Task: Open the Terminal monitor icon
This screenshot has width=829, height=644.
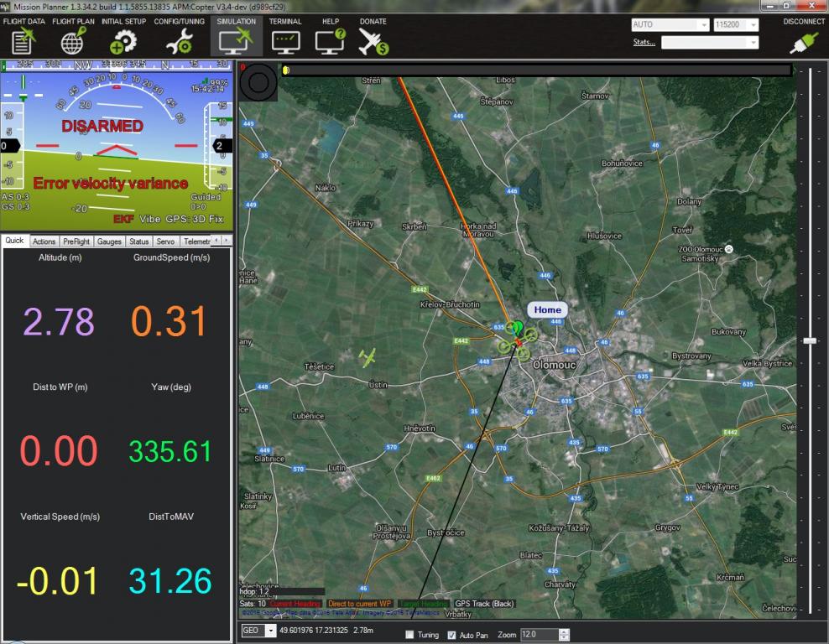Action: (285, 39)
